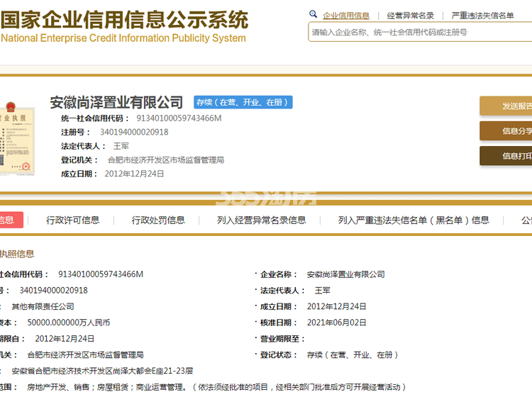Select the 经营异常名录 search category
Screen dimensions: 532x397
(411, 16)
